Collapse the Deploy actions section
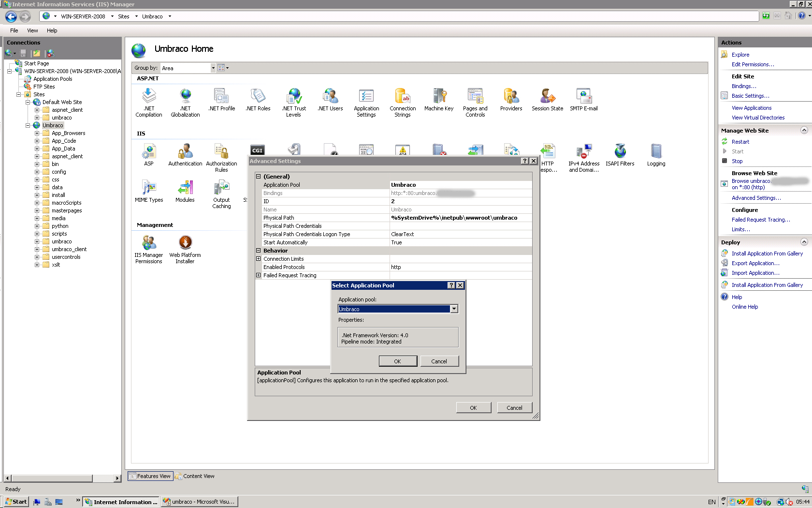Image resolution: width=812 pixels, height=508 pixels. [804, 242]
